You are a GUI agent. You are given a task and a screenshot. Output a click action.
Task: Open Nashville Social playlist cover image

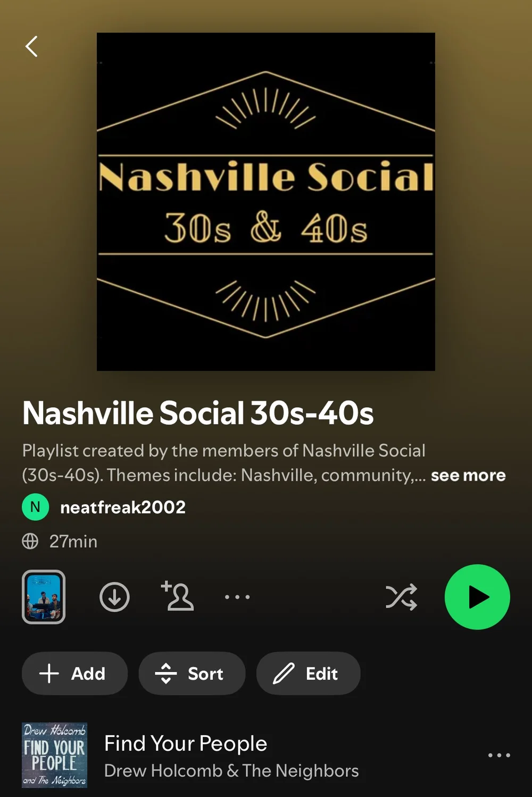[x=266, y=202]
